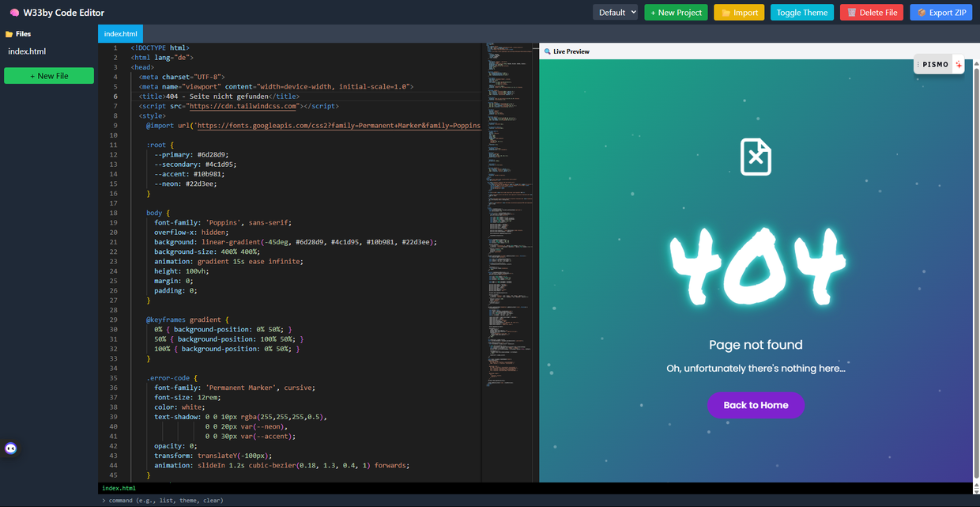Click the '--accent: #10b981;' declaration

pos(190,174)
